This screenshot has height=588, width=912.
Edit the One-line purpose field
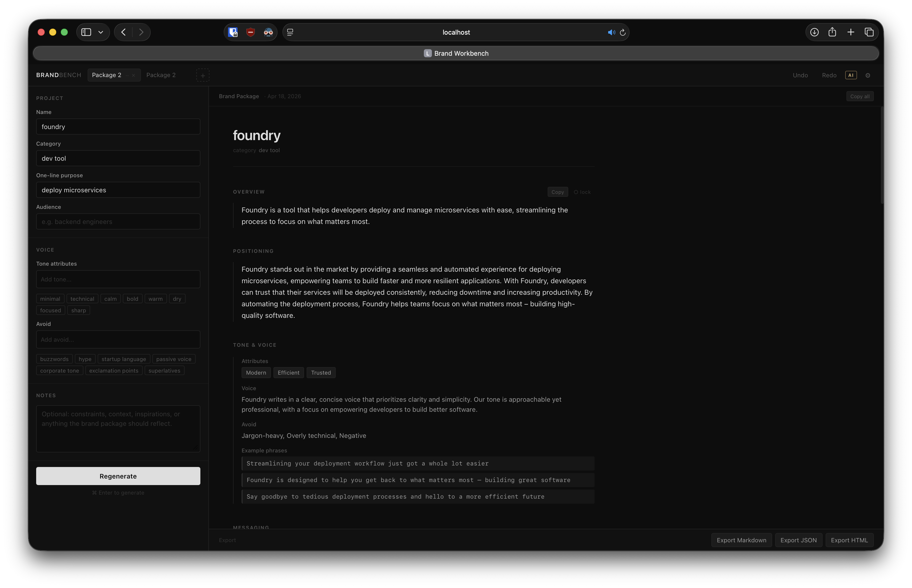[x=118, y=190]
